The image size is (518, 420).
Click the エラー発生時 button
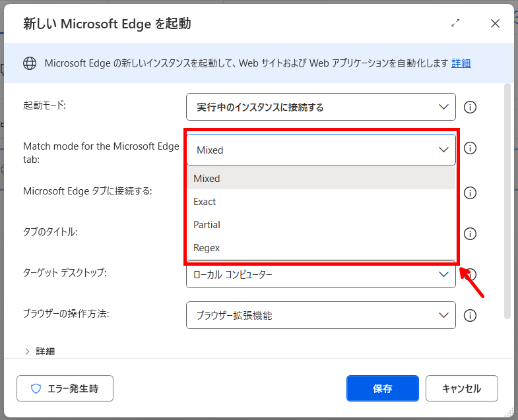(65, 388)
